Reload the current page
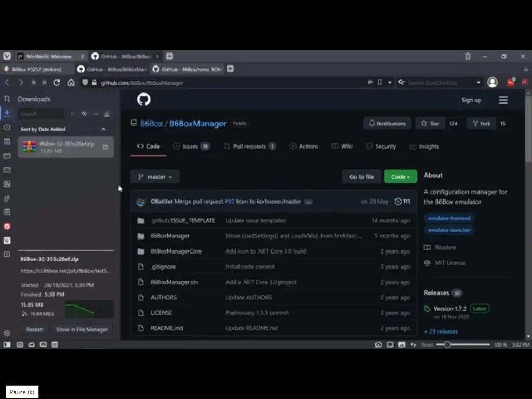 (x=57, y=83)
